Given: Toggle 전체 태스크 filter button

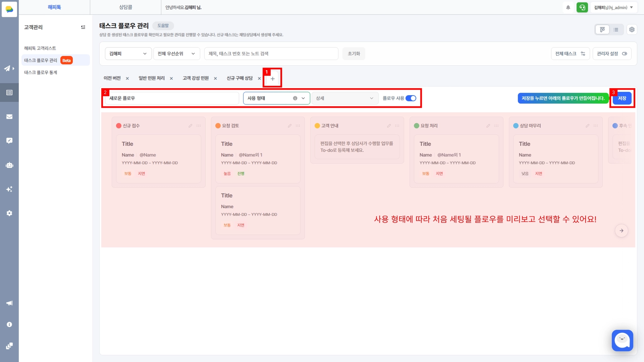Looking at the screenshot, I should click(x=570, y=54).
